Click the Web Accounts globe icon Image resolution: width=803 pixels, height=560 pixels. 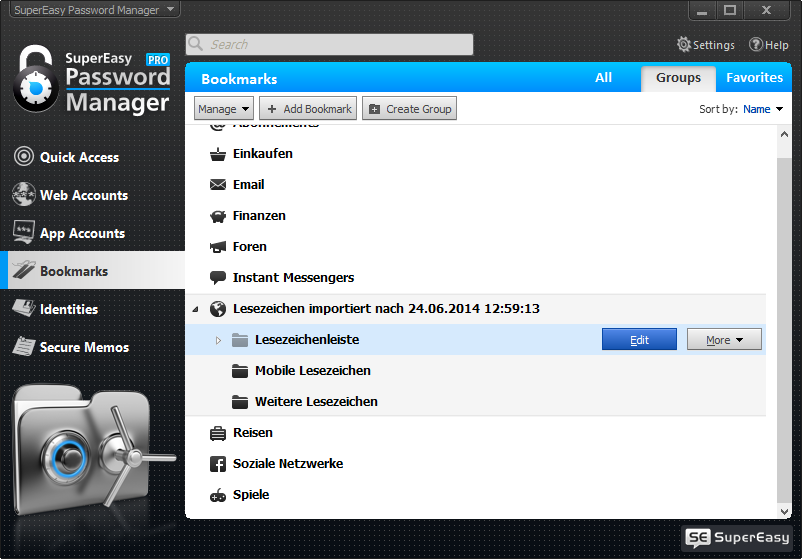pyautogui.click(x=24, y=195)
